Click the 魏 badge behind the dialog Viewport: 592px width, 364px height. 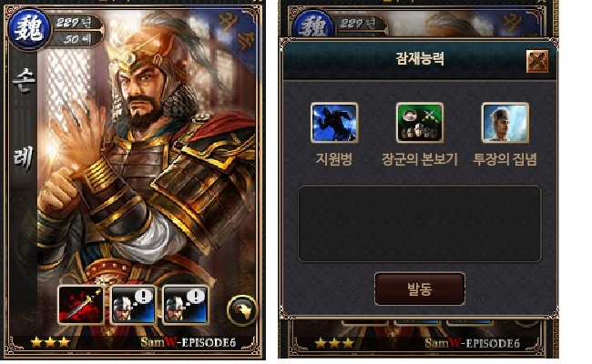click(x=313, y=25)
